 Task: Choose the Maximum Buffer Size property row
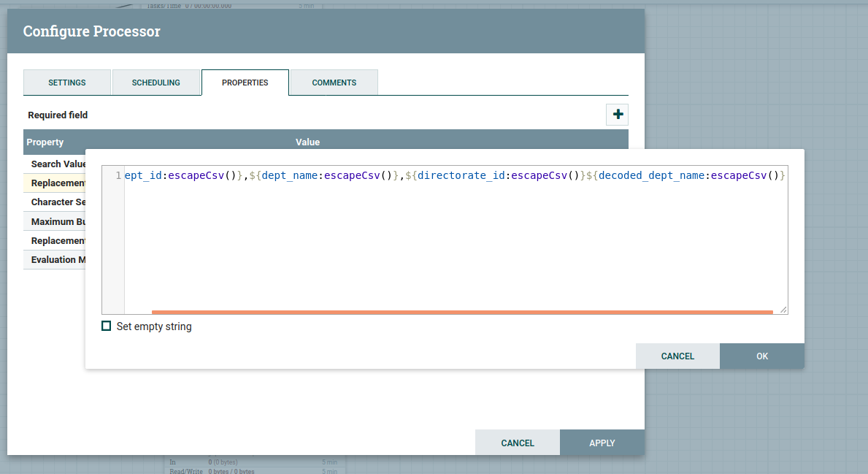[x=57, y=221]
